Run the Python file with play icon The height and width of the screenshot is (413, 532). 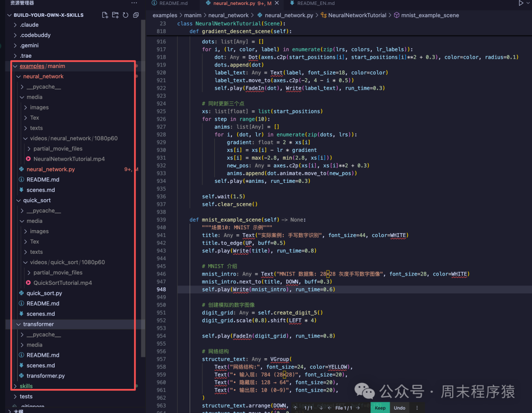521,3
